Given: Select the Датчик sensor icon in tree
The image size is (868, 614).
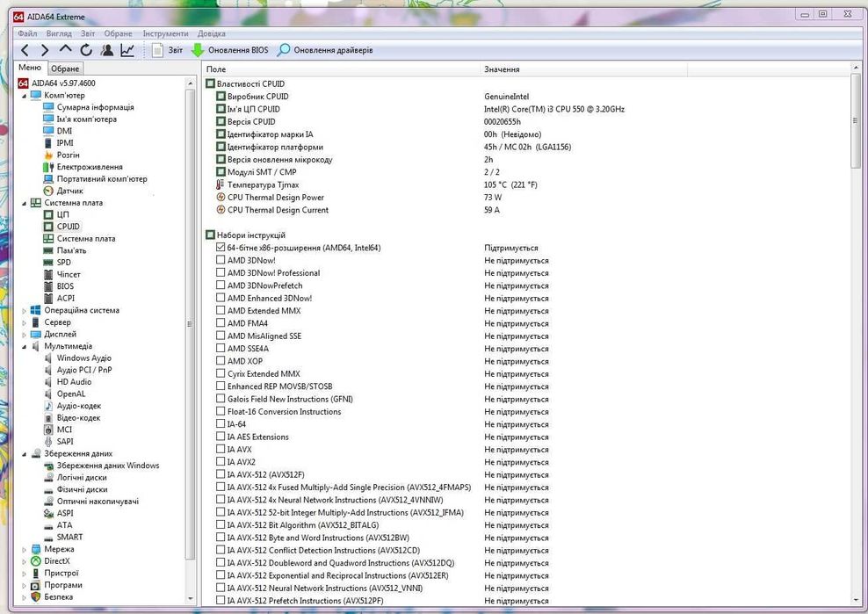Looking at the screenshot, I should (x=48, y=191).
